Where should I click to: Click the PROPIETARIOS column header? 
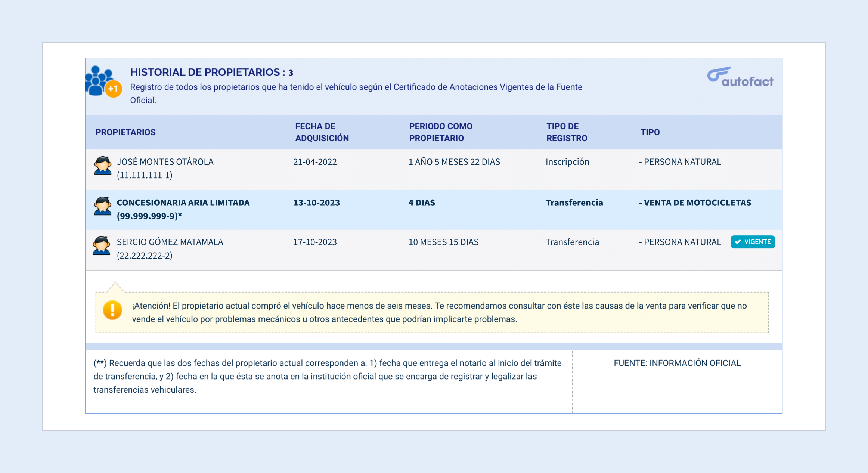[125, 132]
